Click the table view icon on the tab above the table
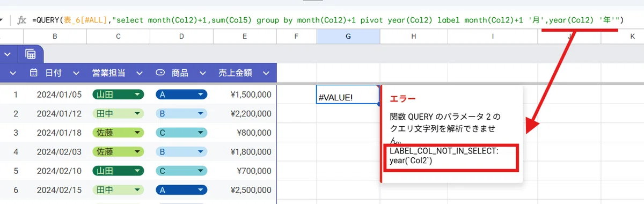This screenshot has height=204, width=644. point(30,54)
